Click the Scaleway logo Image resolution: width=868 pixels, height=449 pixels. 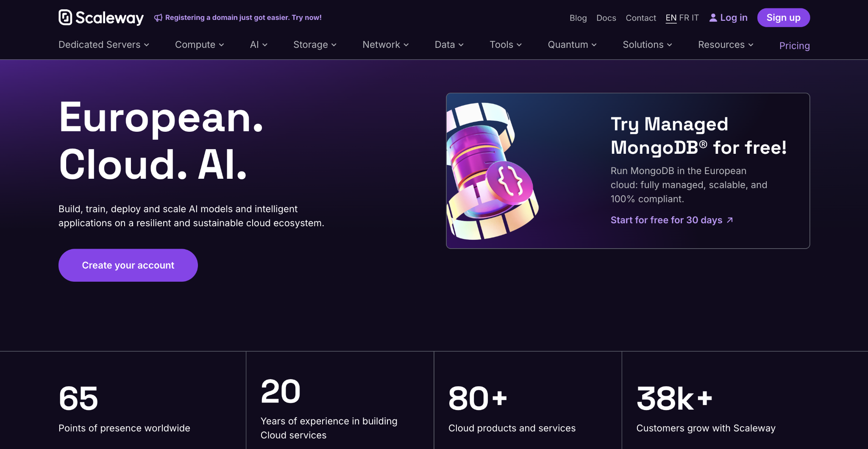pos(100,17)
